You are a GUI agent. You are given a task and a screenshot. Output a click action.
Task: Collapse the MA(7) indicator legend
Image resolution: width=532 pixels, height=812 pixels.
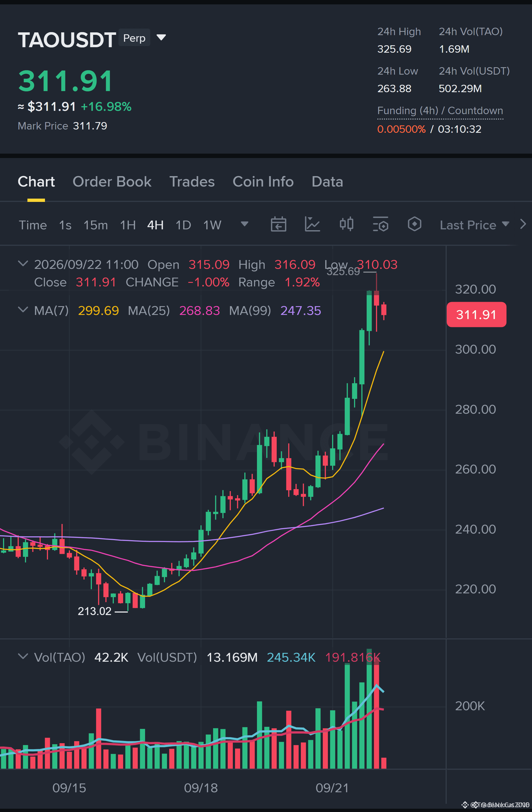click(x=23, y=310)
